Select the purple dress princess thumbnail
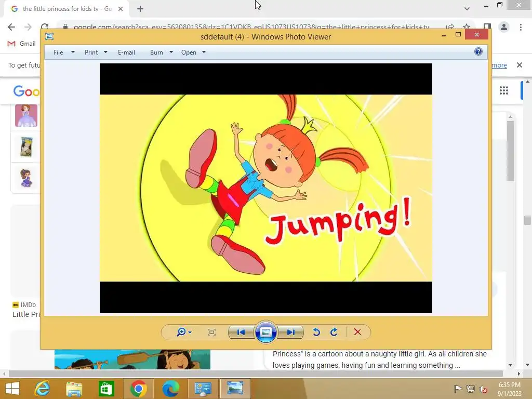The image size is (532, 399). 26,115
